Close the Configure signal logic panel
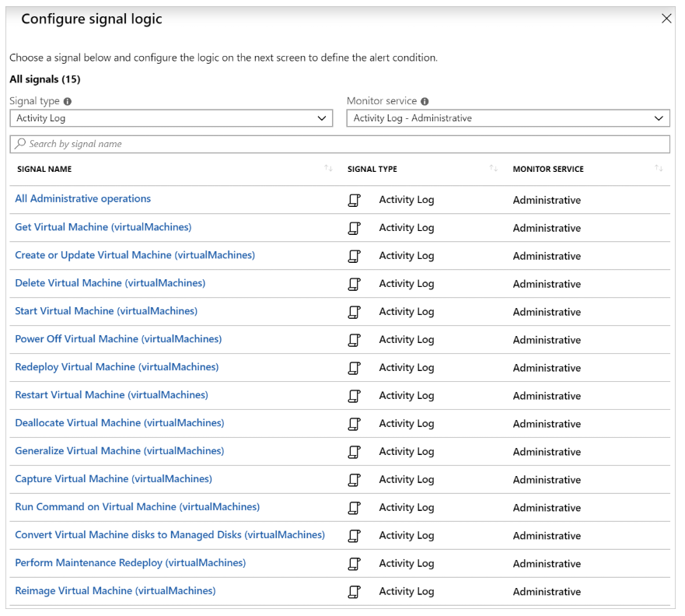 coord(666,19)
